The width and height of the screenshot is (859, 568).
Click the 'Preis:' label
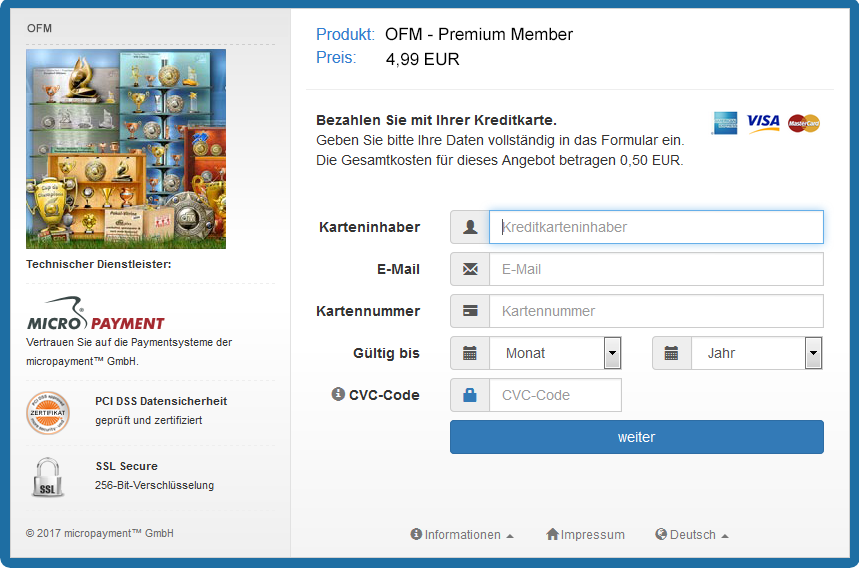336,57
